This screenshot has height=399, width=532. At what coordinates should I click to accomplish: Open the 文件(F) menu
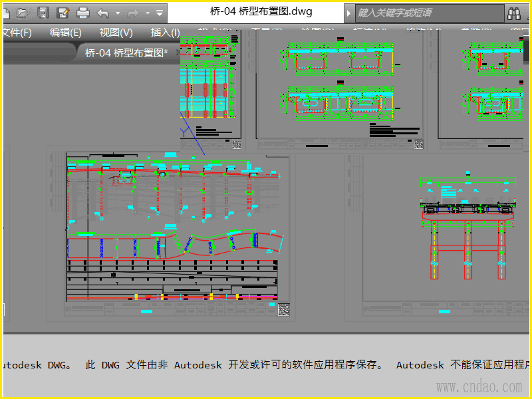[16, 33]
